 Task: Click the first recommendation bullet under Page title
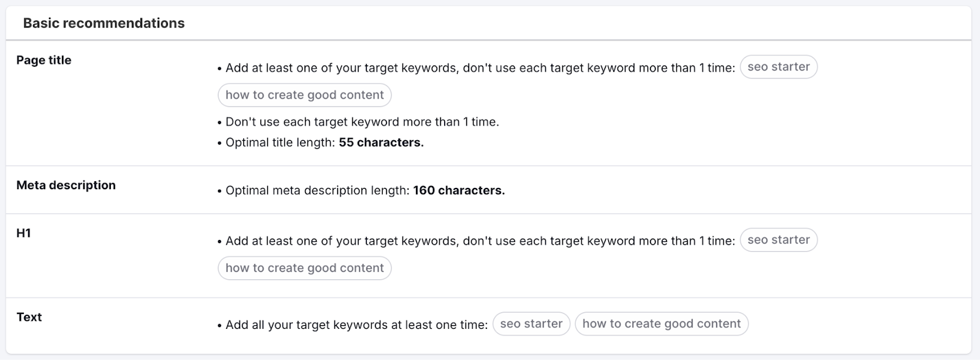[x=478, y=67]
